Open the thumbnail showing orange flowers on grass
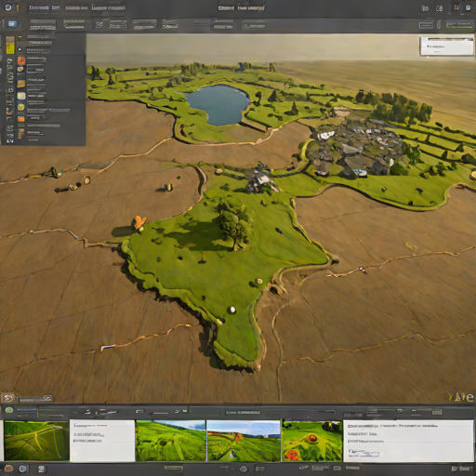Image resolution: width=476 pixels, height=476 pixels. (x=311, y=441)
